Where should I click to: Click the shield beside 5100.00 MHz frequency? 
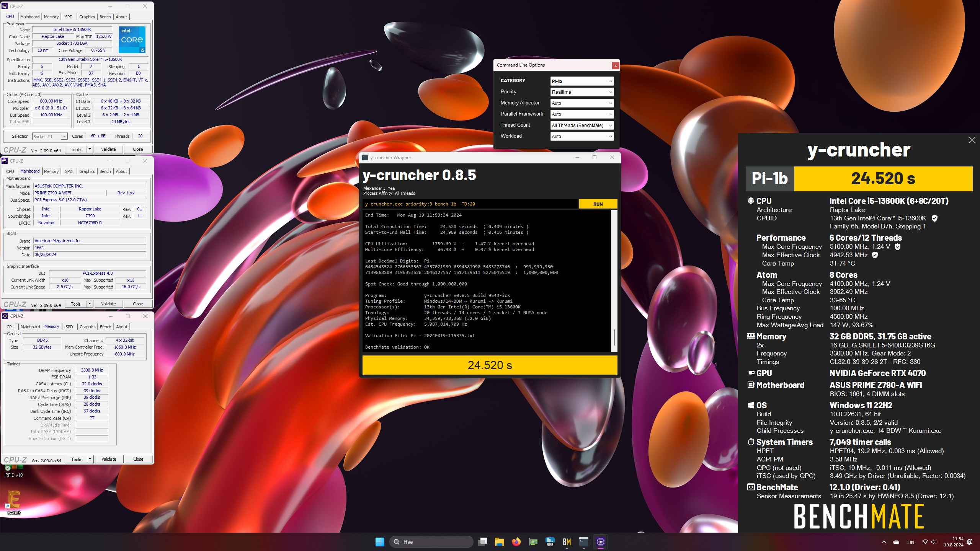tap(897, 247)
